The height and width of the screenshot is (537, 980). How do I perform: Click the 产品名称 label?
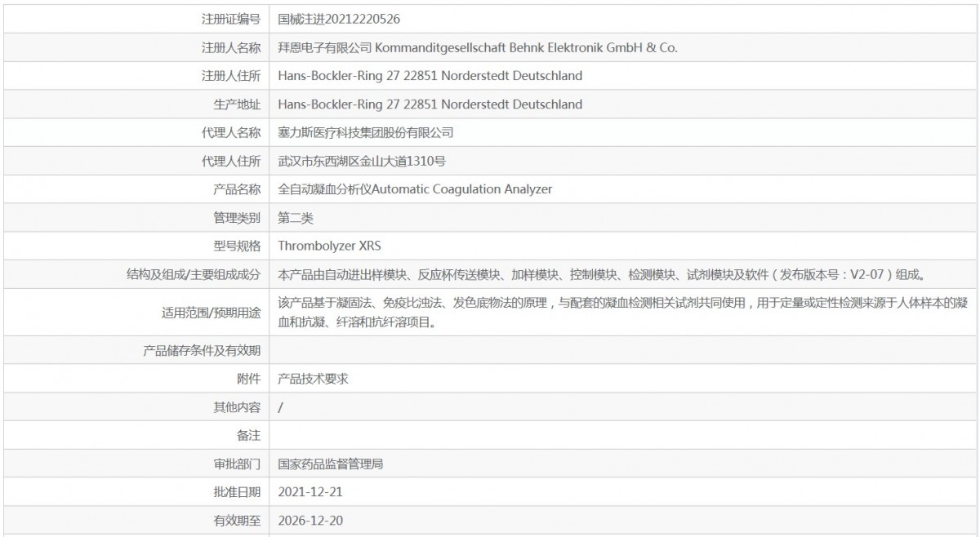click(x=237, y=189)
